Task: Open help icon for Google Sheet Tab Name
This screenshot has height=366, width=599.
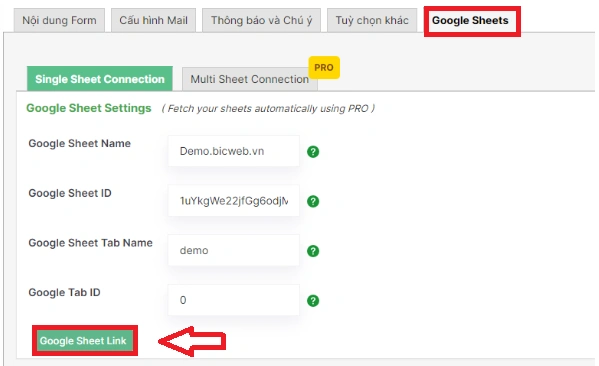Action: [313, 251]
